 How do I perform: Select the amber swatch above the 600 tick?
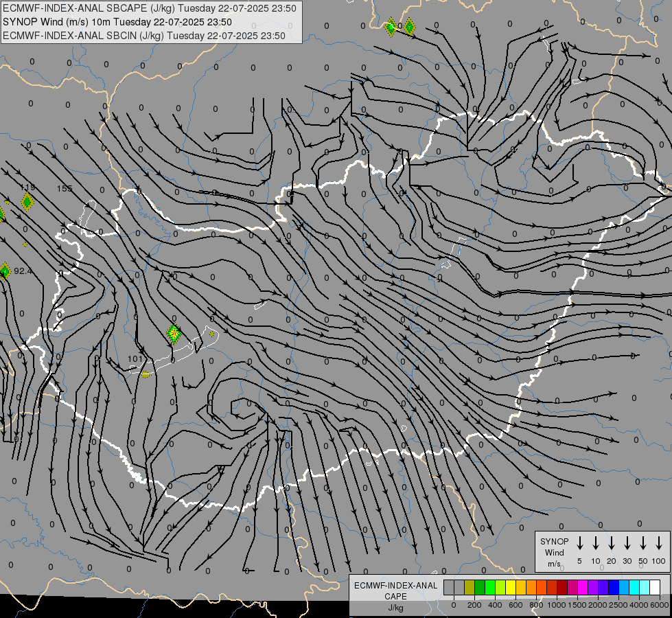tap(521, 587)
